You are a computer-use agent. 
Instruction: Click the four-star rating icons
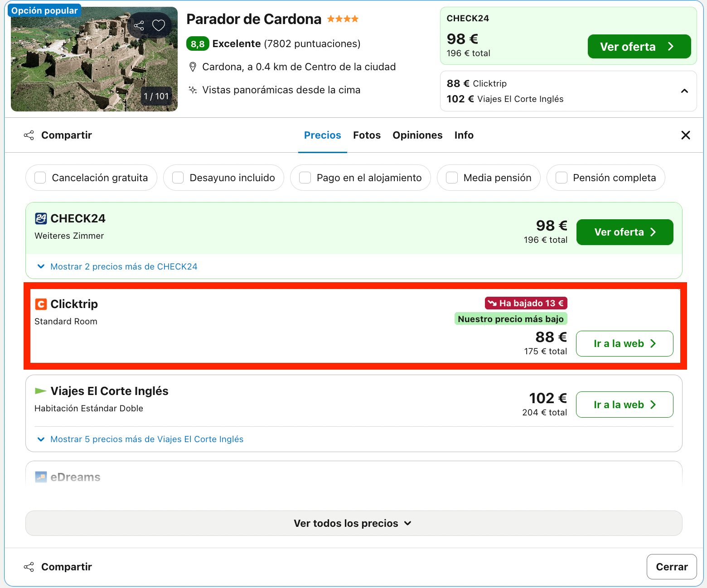(343, 19)
